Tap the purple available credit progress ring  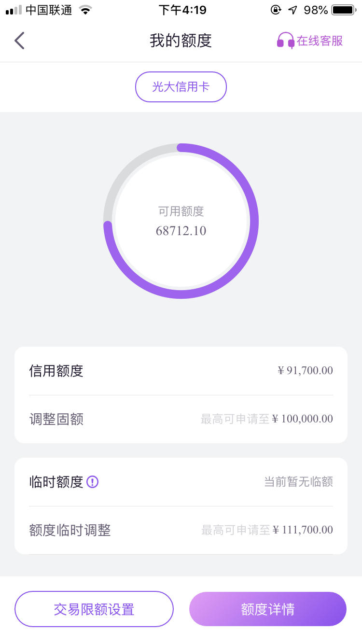pyautogui.click(x=181, y=221)
